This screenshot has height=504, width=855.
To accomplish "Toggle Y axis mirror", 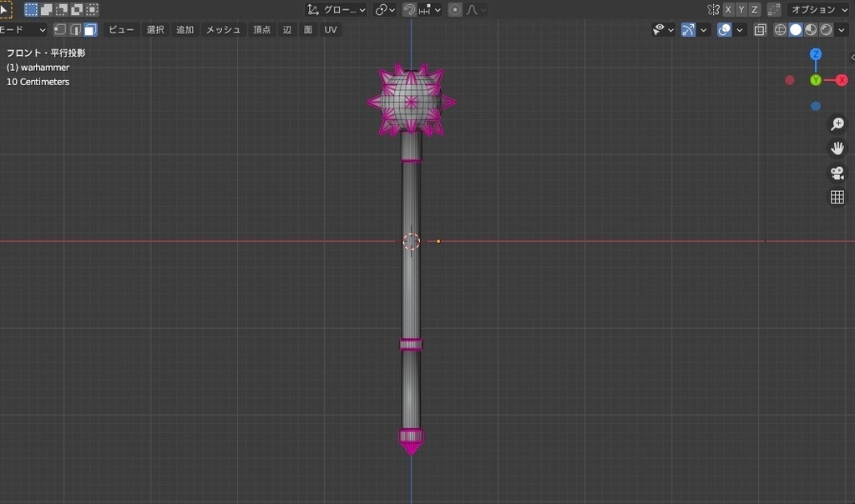I will click(x=741, y=9).
